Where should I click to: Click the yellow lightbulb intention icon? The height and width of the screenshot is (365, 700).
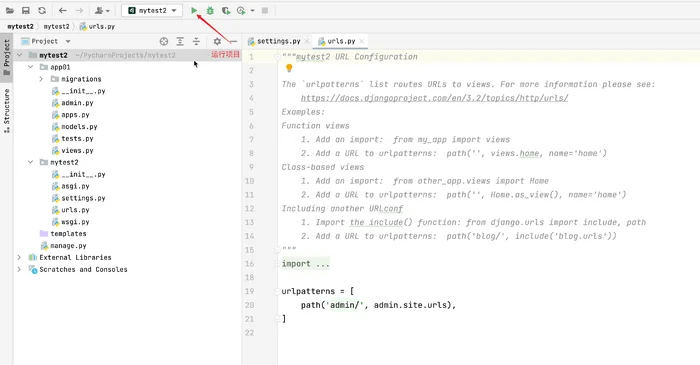click(x=289, y=68)
